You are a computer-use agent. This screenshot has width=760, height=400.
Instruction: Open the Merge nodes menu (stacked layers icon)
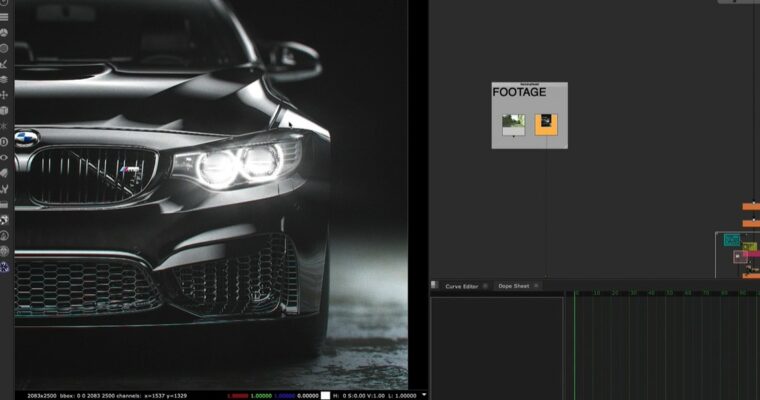(x=4, y=79)
